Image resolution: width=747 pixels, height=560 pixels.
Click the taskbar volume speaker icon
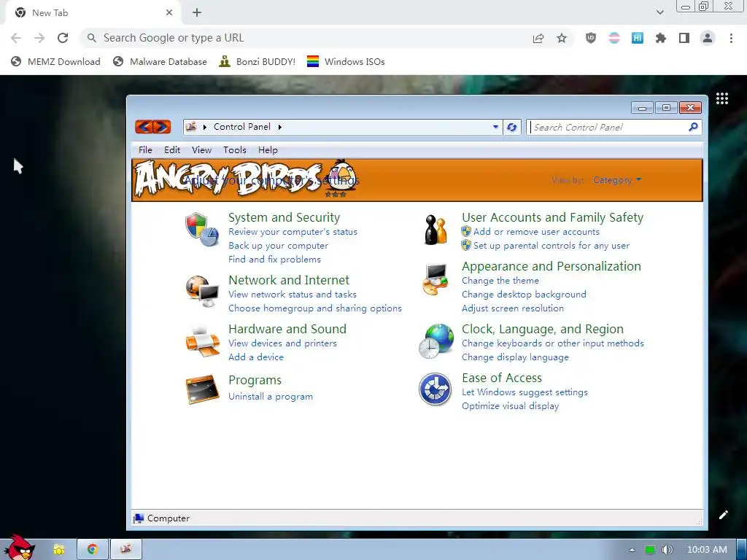(x=667, y=550)
